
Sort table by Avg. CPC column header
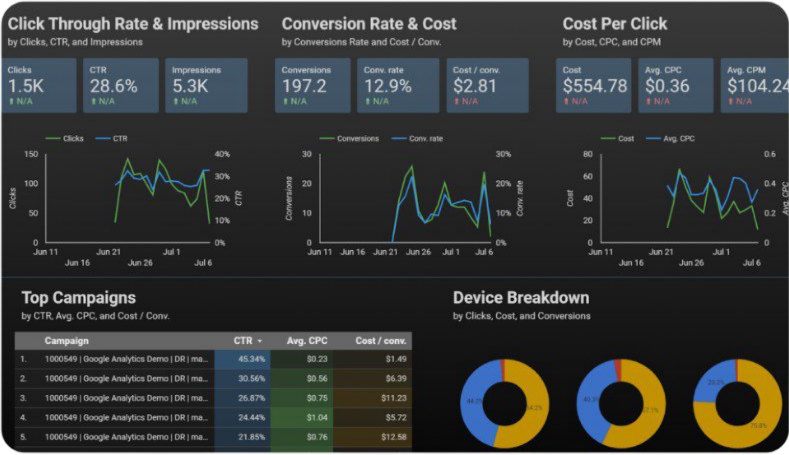tap(307, 341)
